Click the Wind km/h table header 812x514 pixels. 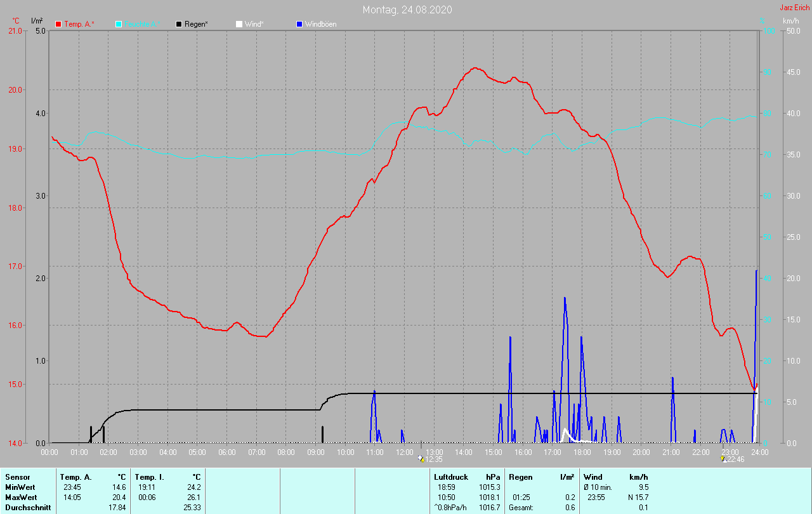615,477
